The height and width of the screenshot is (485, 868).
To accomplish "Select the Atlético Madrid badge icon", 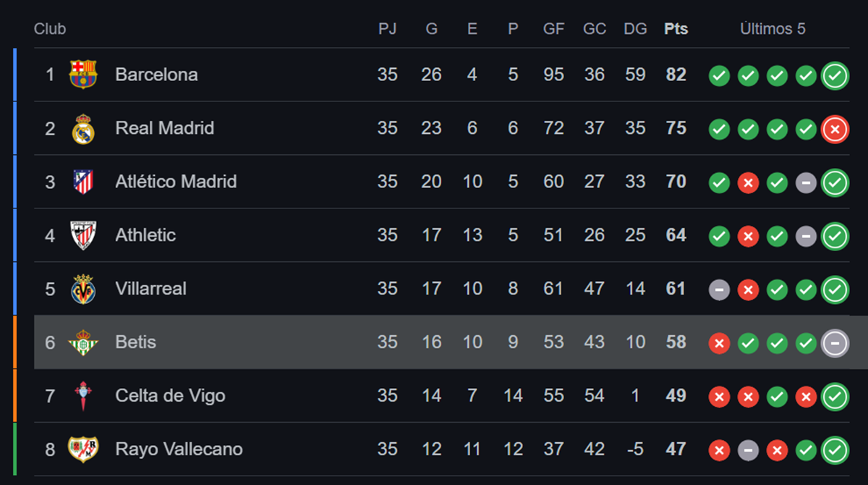I will coord(83,182).
